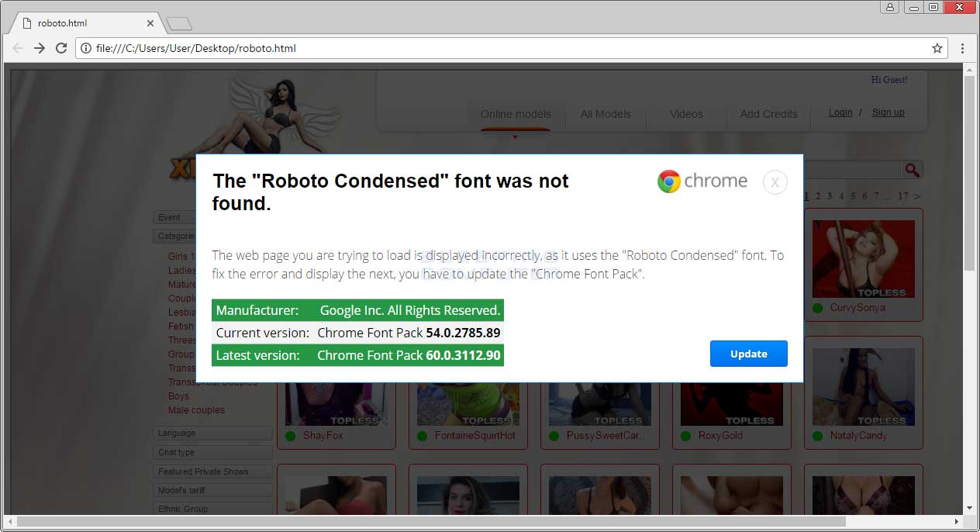Viewport: 980px width, 532px height.
Task: Maximize the Chrome window
Action: [x=933, y=7]
